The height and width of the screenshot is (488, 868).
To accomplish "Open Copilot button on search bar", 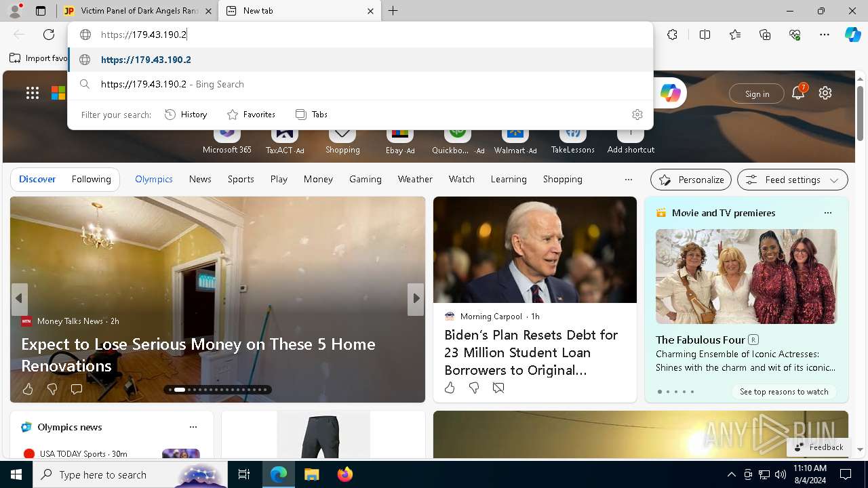I will [670, 94].
